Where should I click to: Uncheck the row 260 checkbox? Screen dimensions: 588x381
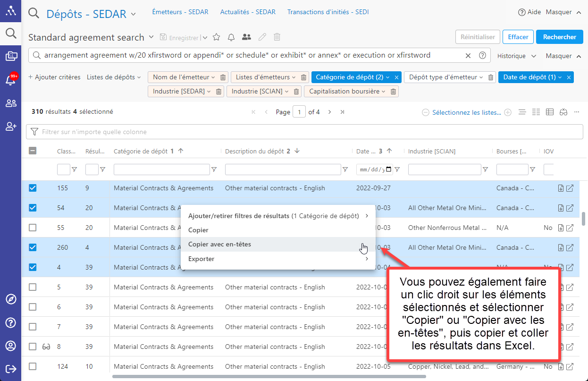33,247
